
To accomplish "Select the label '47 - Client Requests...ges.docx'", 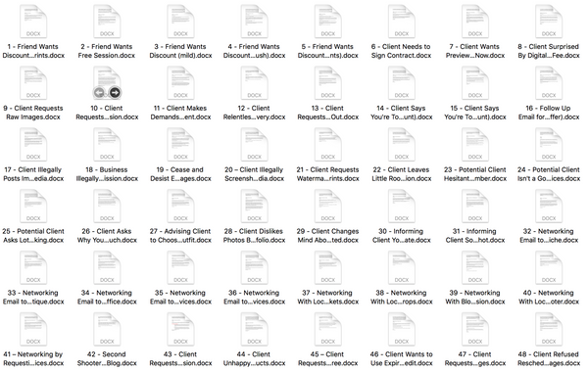I will 475,358.
